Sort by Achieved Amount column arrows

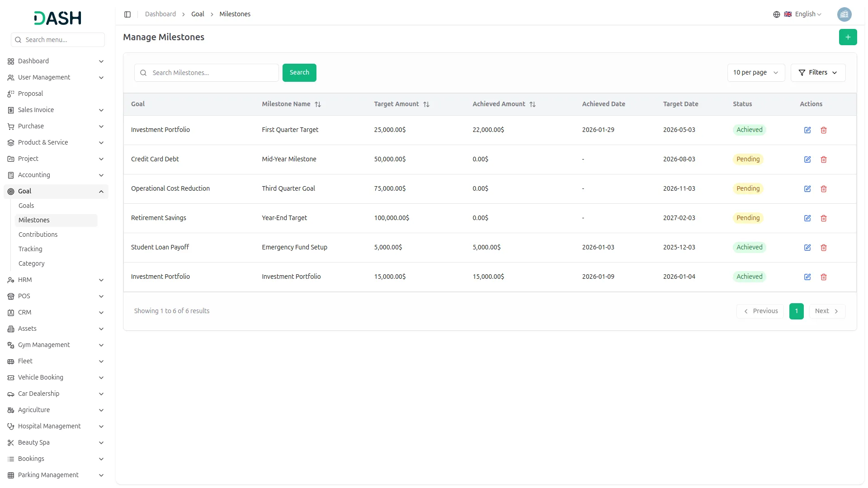click(x=532, y=104)
